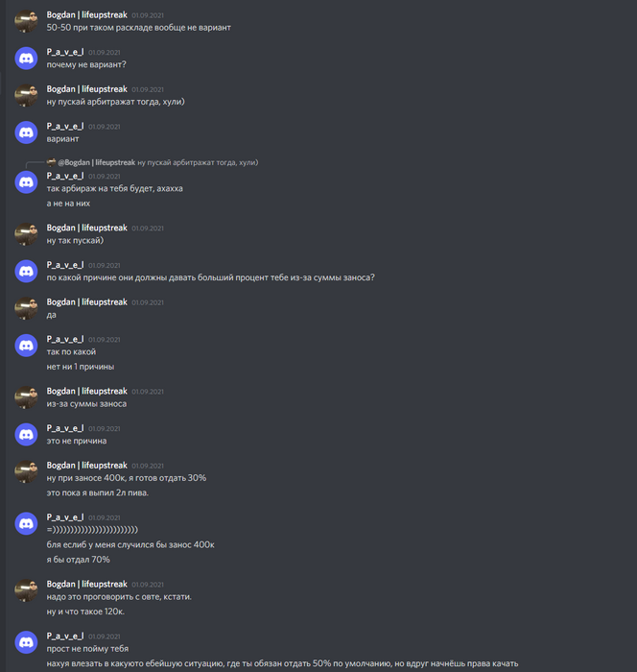
Task: Click P_a_v_e_l's avatar beside the '=)))))' message
Action: pyautogui.click(x=26, y=524)
